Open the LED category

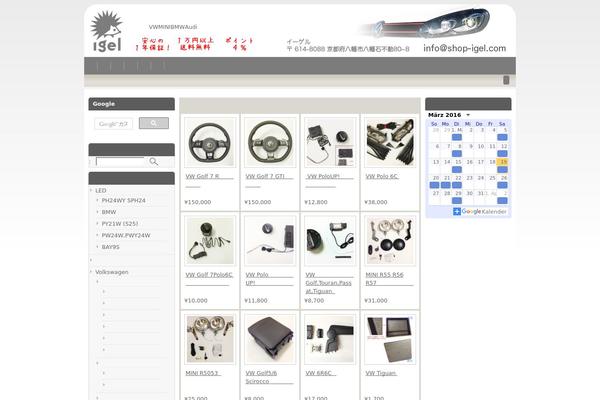pos(101,190)
